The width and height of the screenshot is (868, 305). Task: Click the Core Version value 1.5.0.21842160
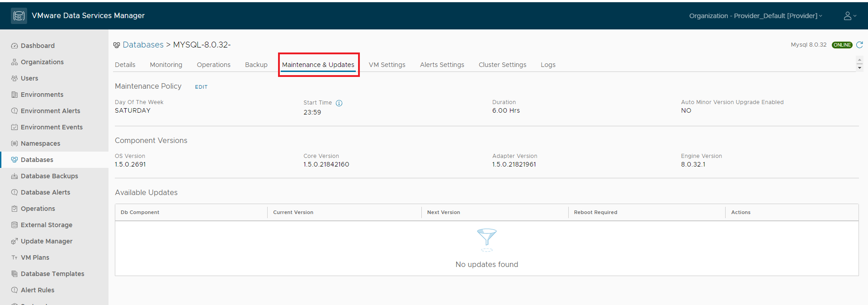point(326,164)
